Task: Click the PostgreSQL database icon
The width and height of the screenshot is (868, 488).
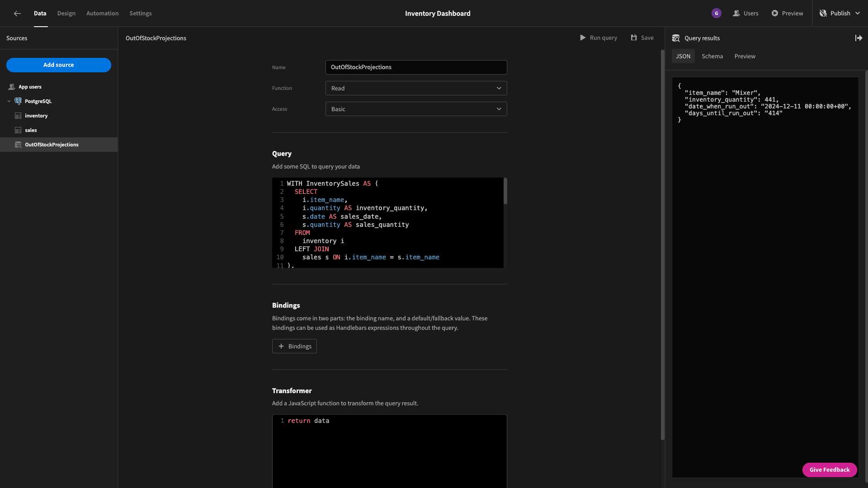Action: (x=18, y=101)
